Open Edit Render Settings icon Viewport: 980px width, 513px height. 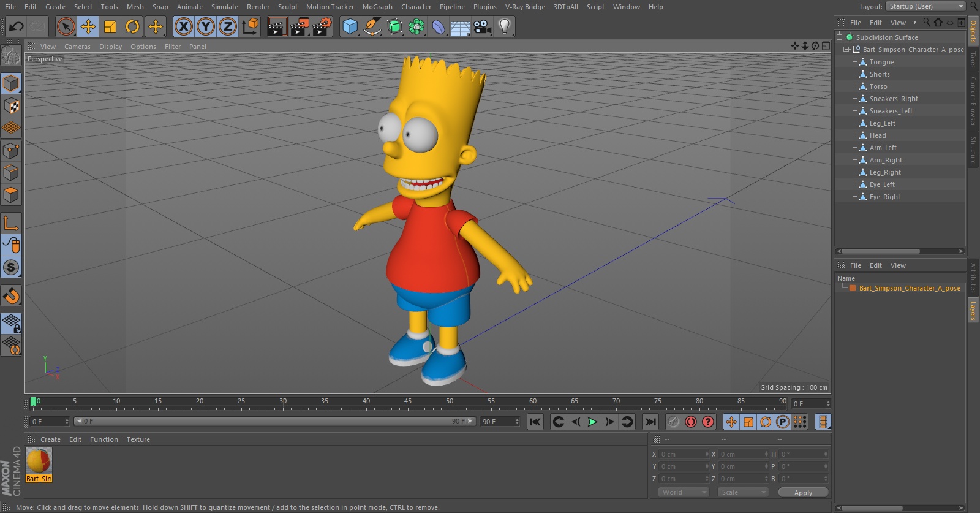[322, 26]
